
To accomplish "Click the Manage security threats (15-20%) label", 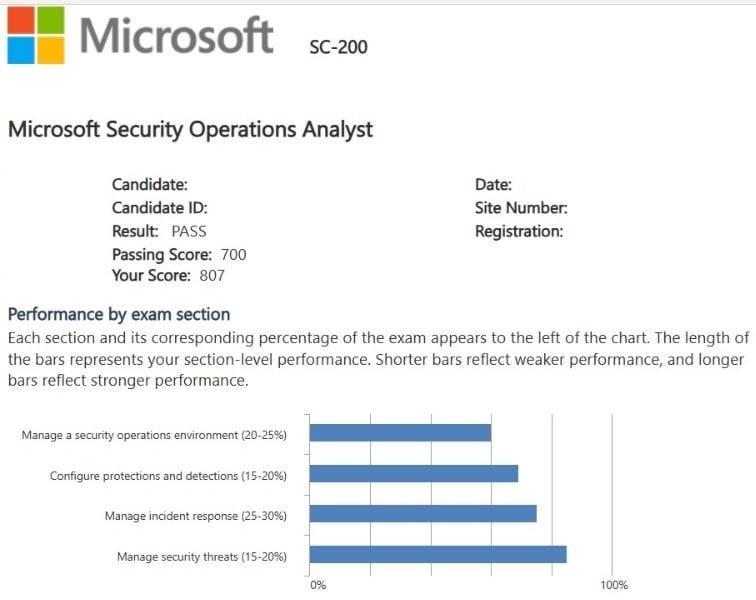I will [x=202, y=557].
